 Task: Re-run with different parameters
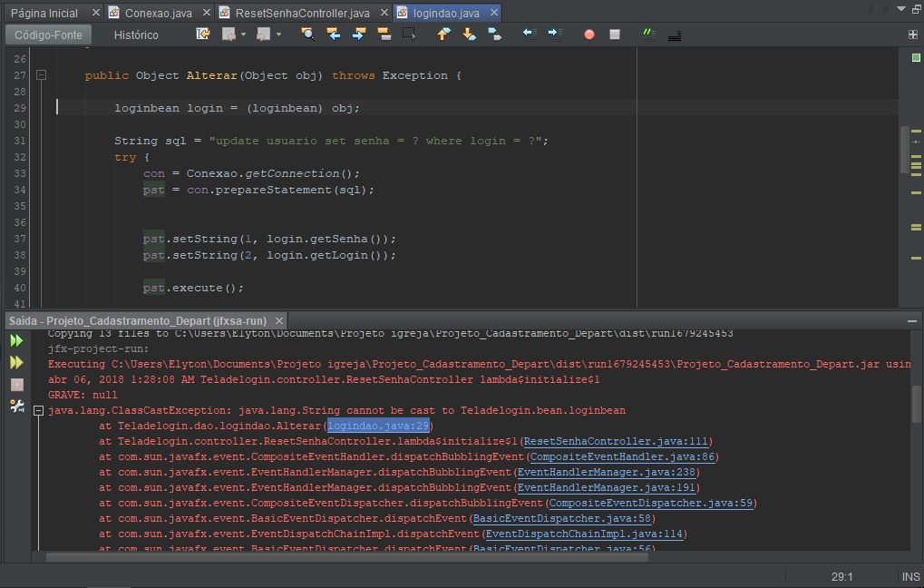tap(16, 362)
